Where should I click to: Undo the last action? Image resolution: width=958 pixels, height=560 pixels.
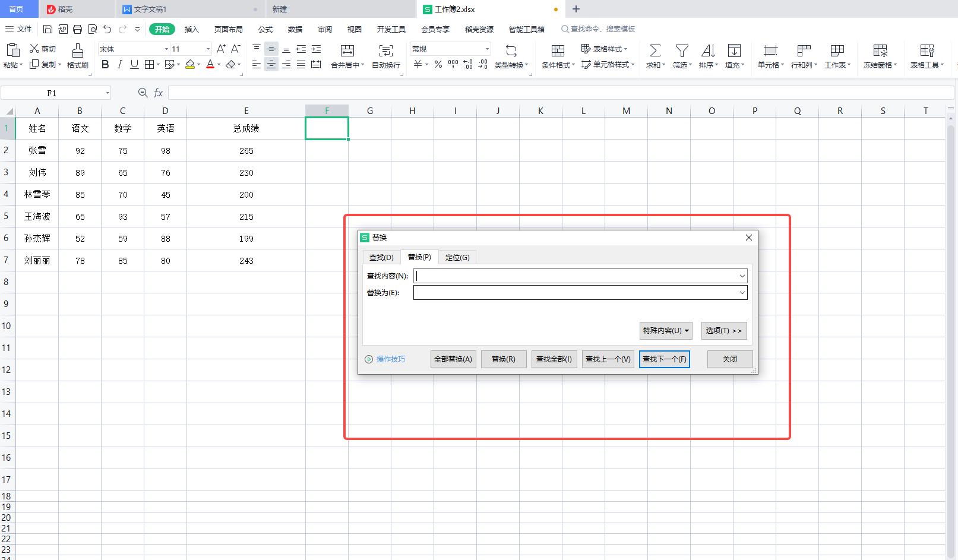(108, 29)
